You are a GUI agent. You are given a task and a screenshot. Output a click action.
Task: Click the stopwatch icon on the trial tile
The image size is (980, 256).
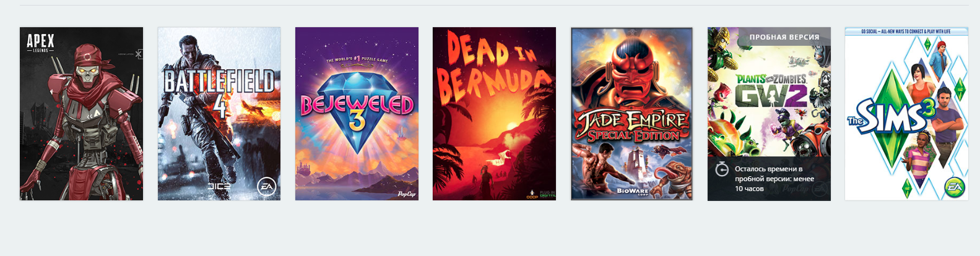(721, 169)
